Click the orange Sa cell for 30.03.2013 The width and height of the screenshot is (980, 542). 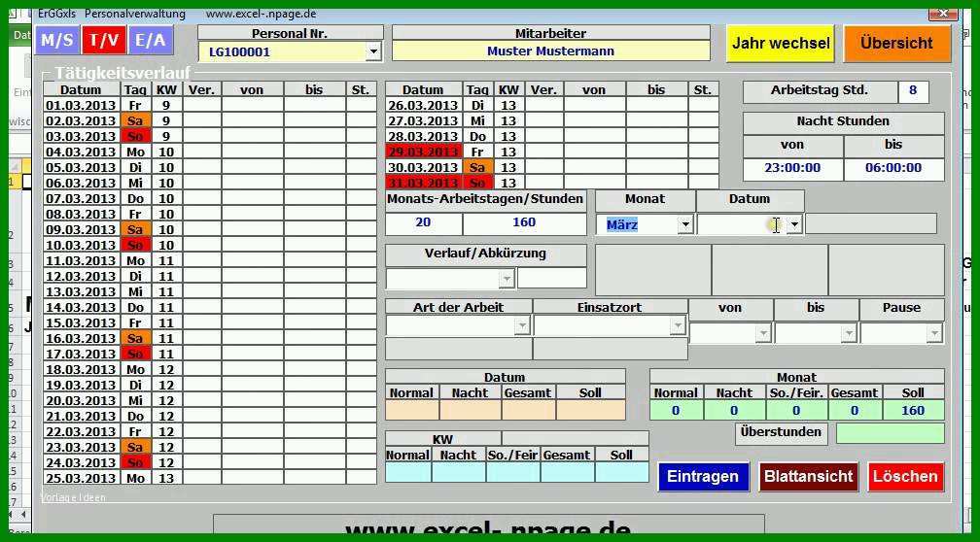[477, 167]
